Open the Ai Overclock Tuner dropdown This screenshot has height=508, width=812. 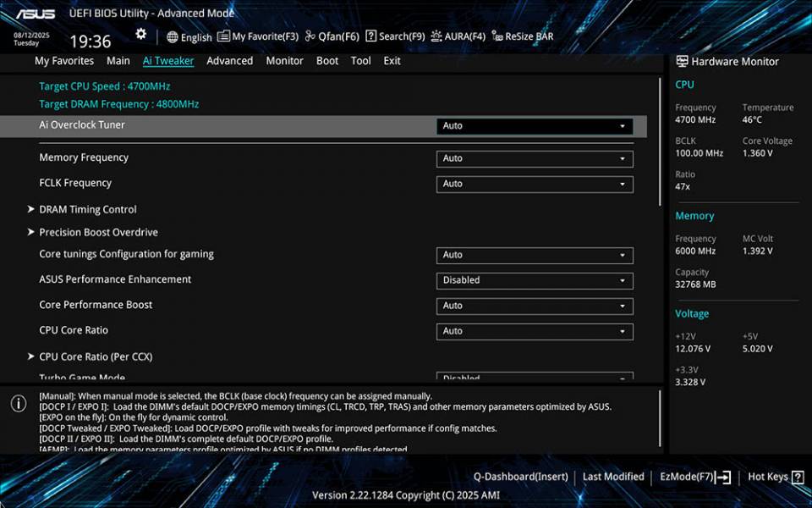coord(535,125)
